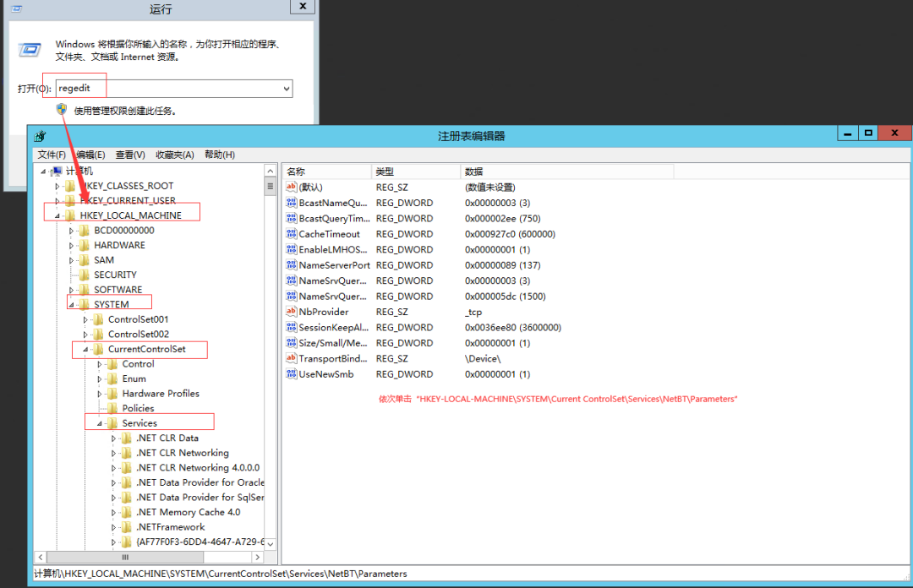Click the CacheTimeout DWORD value icon
Viewport: 913px width, 588px height.
pyautogui.click(x=292, y=234)
